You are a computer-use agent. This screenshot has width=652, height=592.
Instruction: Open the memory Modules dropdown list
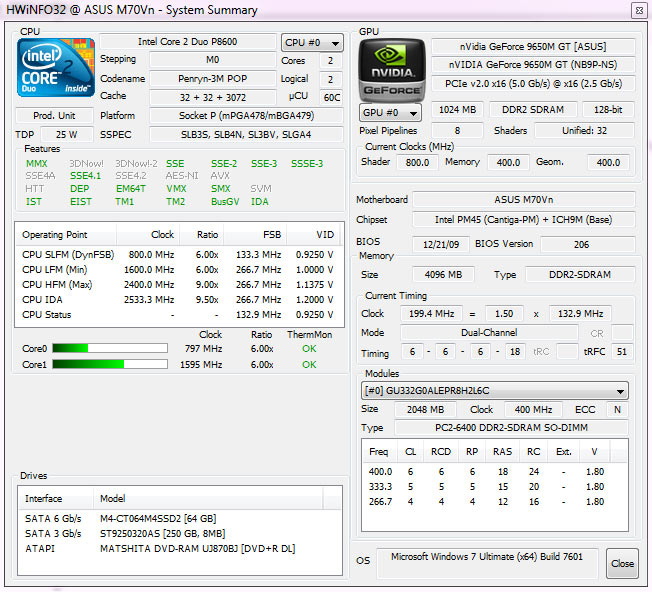click(496, 391)
